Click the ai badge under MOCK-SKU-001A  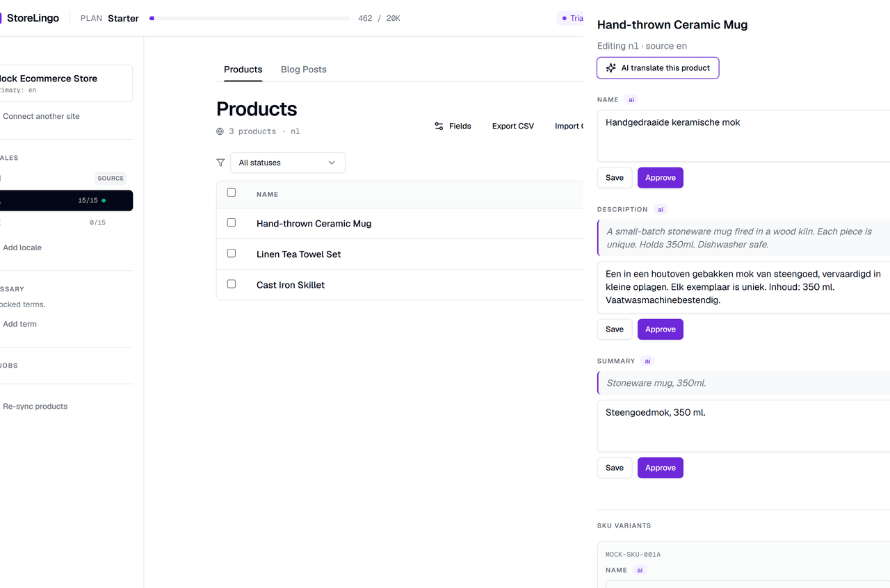[640, 570]
